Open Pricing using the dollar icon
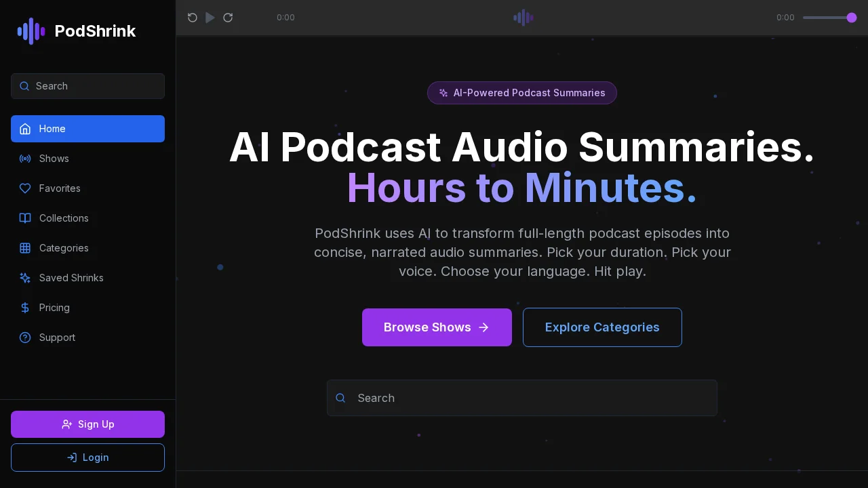The height and width of the screenshot is (488, 868). click(x=25, y=308)
